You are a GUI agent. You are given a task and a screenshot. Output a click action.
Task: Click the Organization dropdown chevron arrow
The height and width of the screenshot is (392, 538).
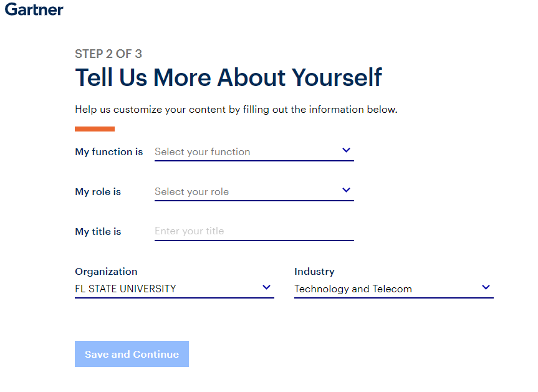click(267, 287)
